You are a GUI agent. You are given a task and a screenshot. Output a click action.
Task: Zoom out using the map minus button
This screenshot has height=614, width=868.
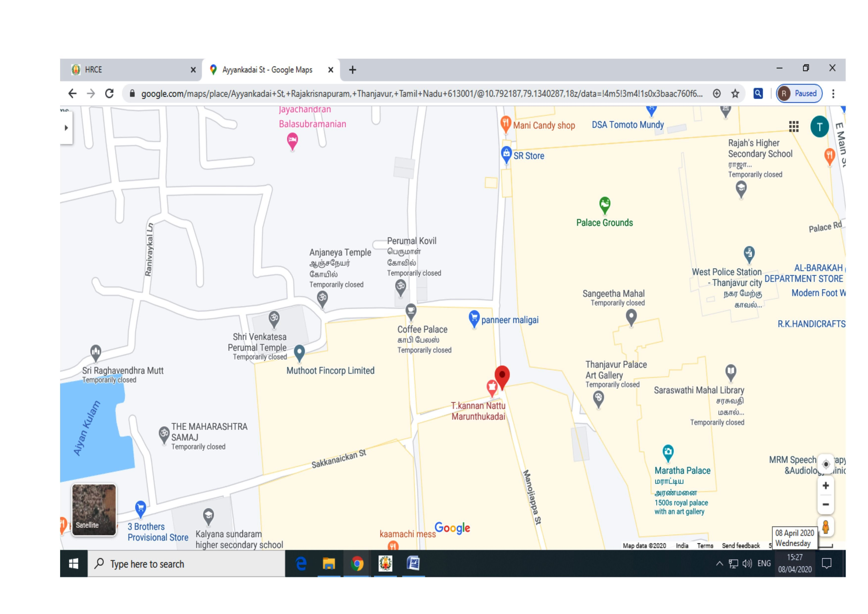tap(826, 504)
